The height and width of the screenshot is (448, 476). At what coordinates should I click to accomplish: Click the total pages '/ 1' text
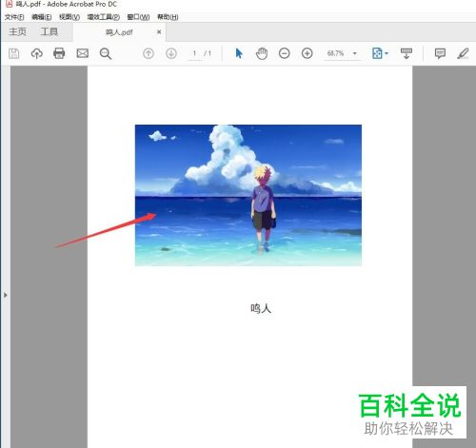tap(208, 53)
